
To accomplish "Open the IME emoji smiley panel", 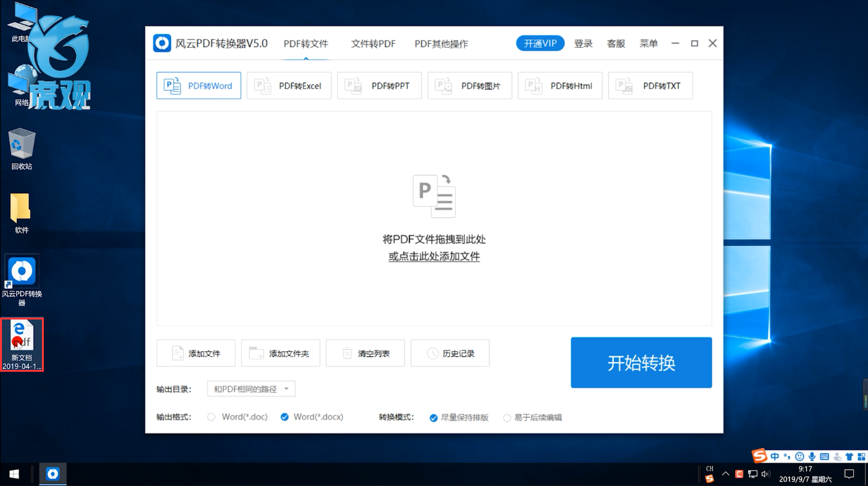I will coord(800,456).
